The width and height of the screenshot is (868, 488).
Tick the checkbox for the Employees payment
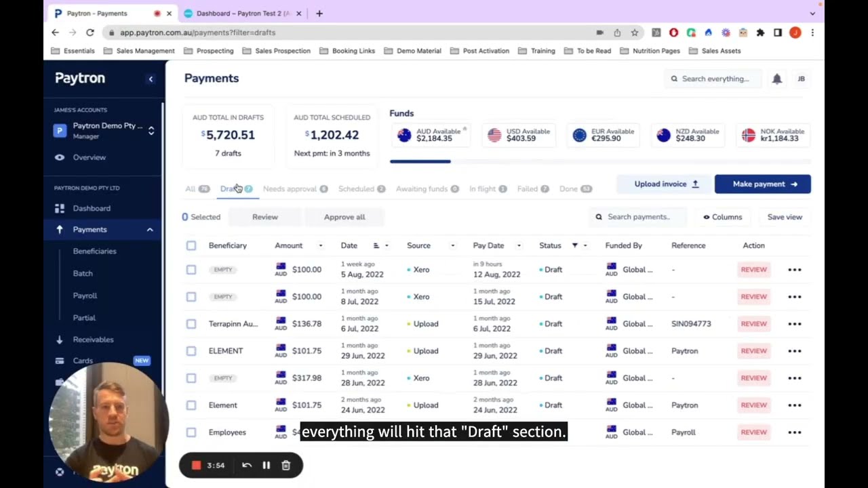coord(191,432)
